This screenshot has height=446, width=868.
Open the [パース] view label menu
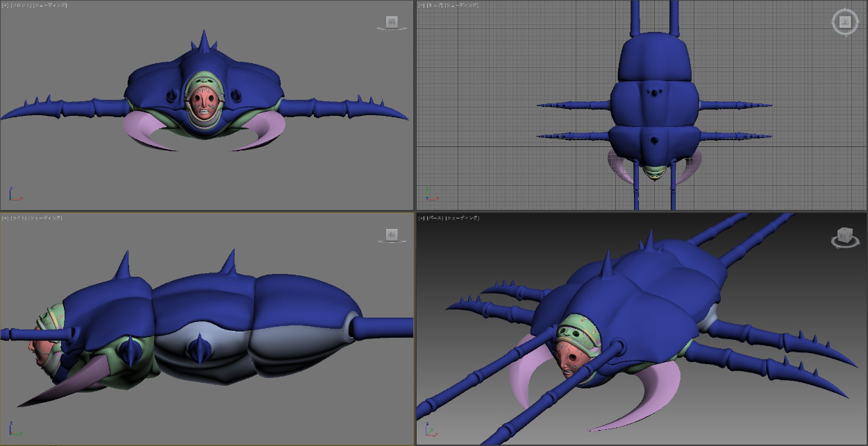coord(434,218)
